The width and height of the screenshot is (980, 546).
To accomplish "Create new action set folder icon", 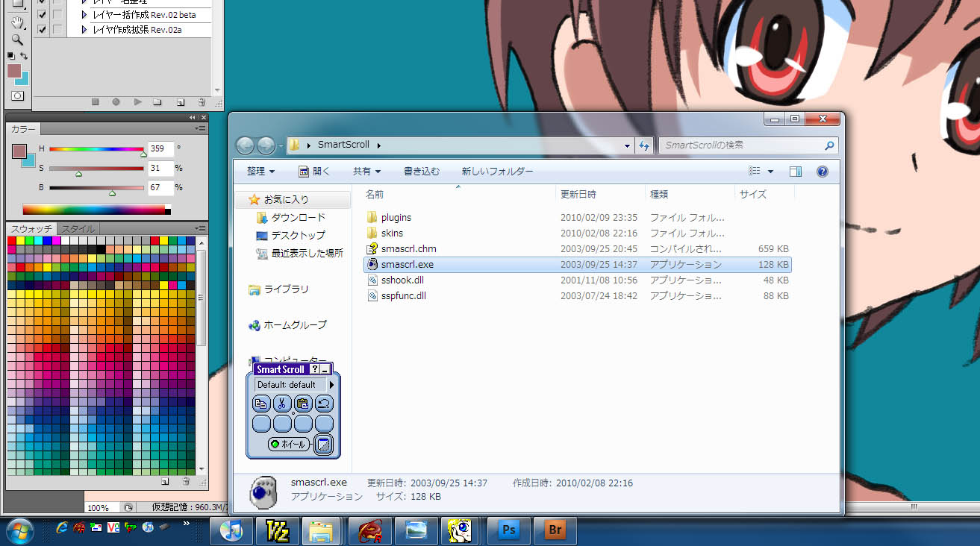I will (x=157, y=102).
